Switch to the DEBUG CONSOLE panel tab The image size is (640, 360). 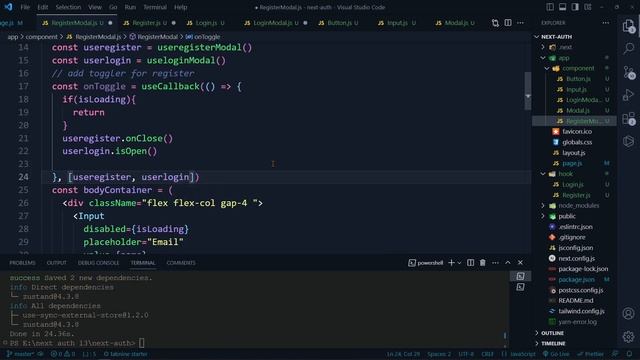[x=98, y=263]
